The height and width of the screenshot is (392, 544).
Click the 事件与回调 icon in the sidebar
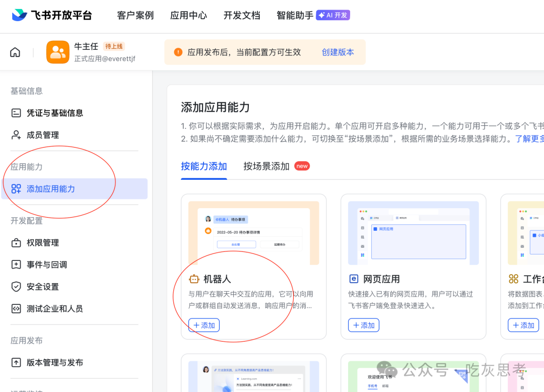point(16,265)
